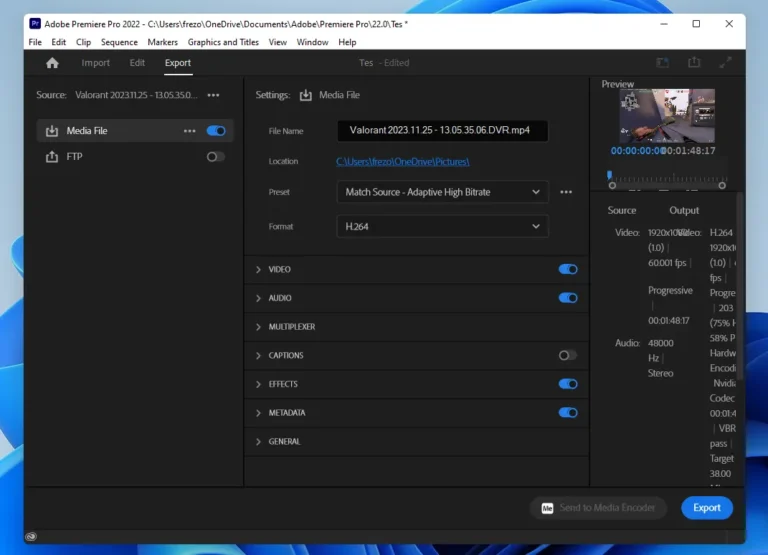768x555 pixels.
Task: Open the Help menu
Action: pos(347,42)
